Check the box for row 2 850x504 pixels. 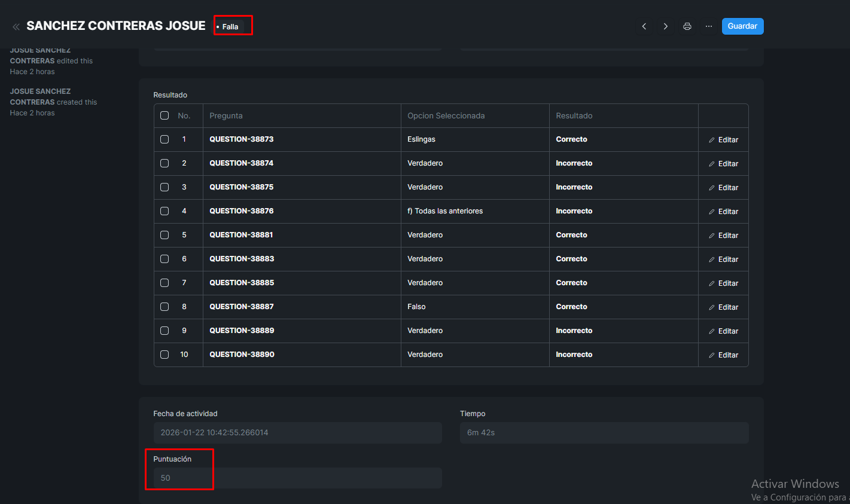tap(164, 163)
